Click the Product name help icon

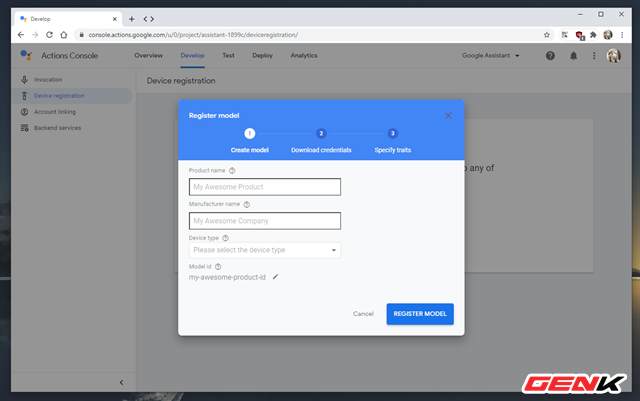coord(232,171)
